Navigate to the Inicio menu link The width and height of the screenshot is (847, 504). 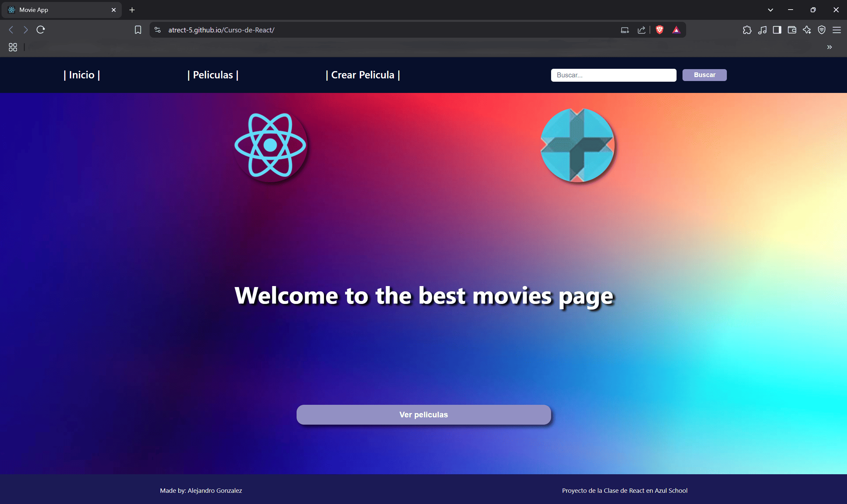(x=81, y=75)
